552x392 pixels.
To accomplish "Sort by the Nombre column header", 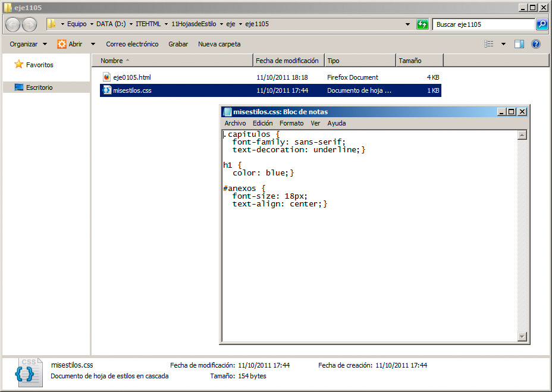I will click(x=172, y=61).
